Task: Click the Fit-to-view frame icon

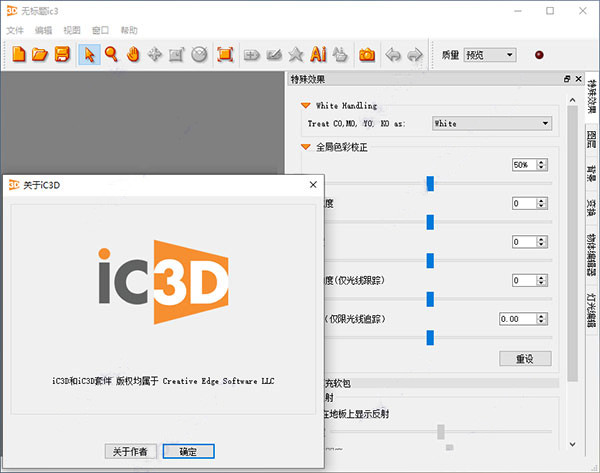Action: pos(225,54)
